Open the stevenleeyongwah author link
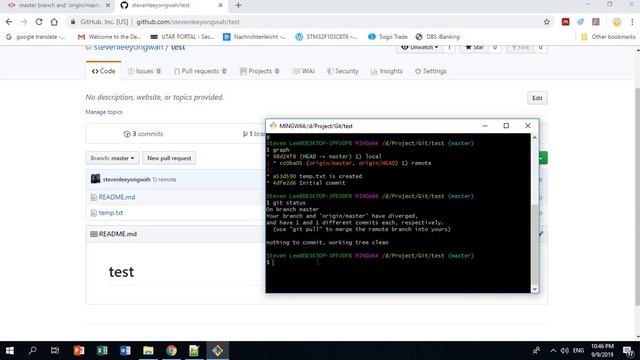640x360 pixels. 127,180
